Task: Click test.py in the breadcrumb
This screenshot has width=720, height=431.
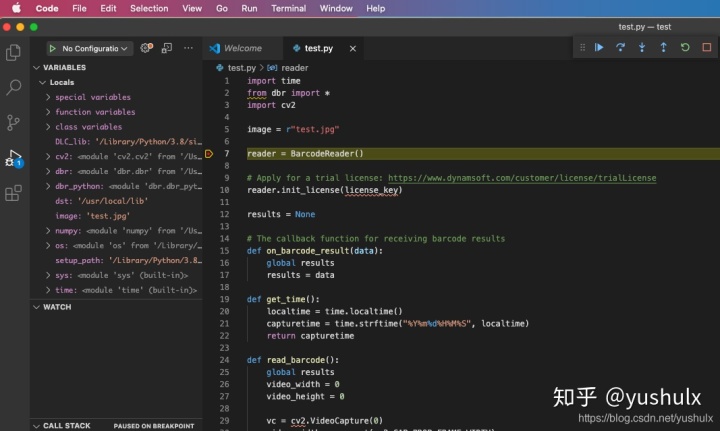Action: (x=242, y=68)
